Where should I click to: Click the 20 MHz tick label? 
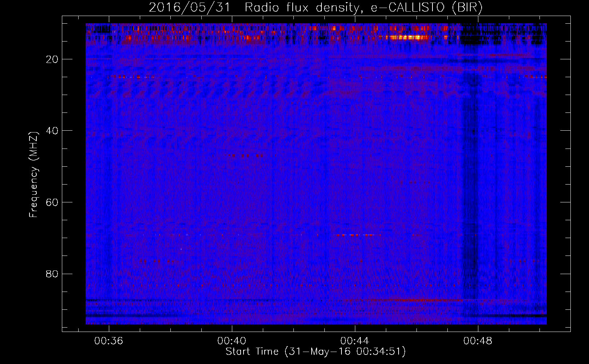pos(52,59)
